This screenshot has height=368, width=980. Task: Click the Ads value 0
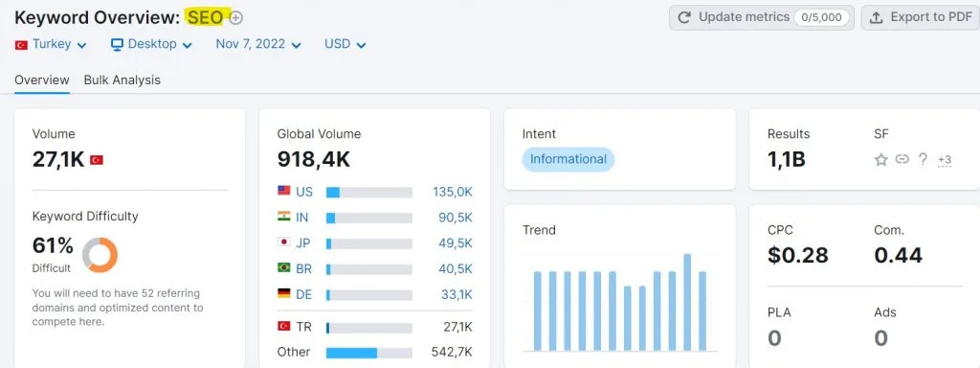[x=880, y=338]
